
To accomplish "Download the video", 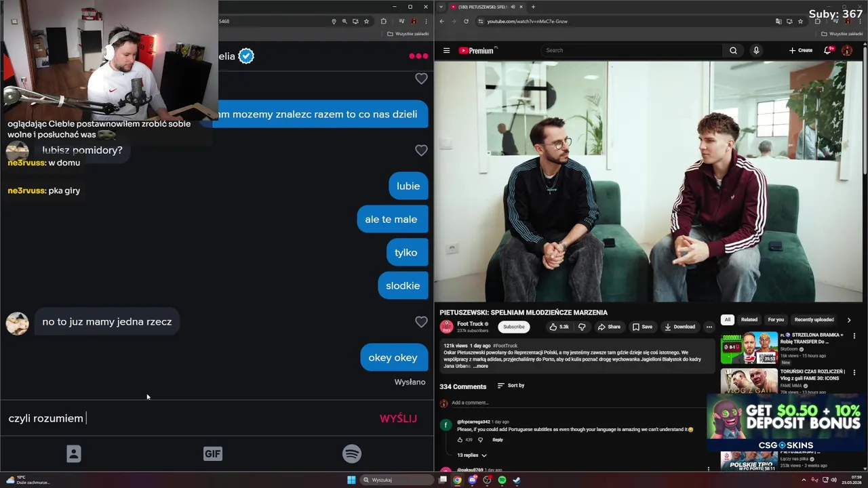I will point(679,327).
